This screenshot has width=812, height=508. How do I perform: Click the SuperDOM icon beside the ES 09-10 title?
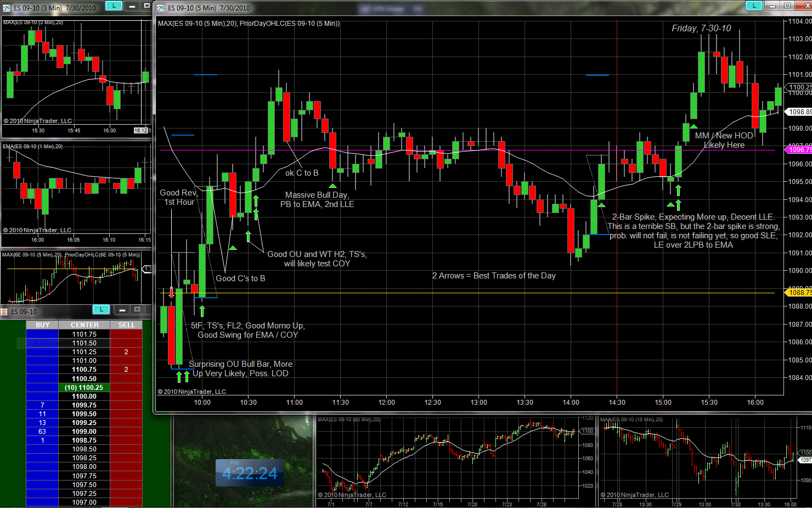coord(4,311)
